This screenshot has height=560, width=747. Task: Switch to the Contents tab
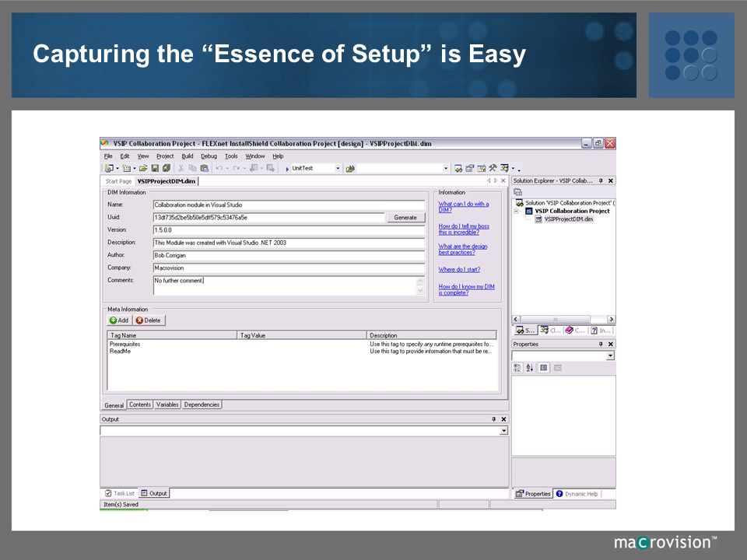pos(140,404)
